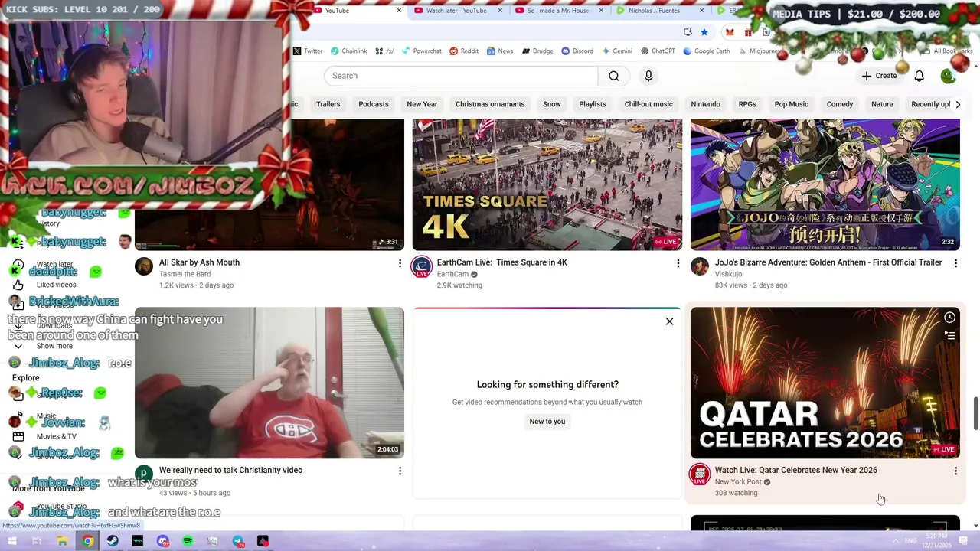Click the install app icon in address bar
Viewport: 980px width, 551px height.
click(x=688, y=32)
